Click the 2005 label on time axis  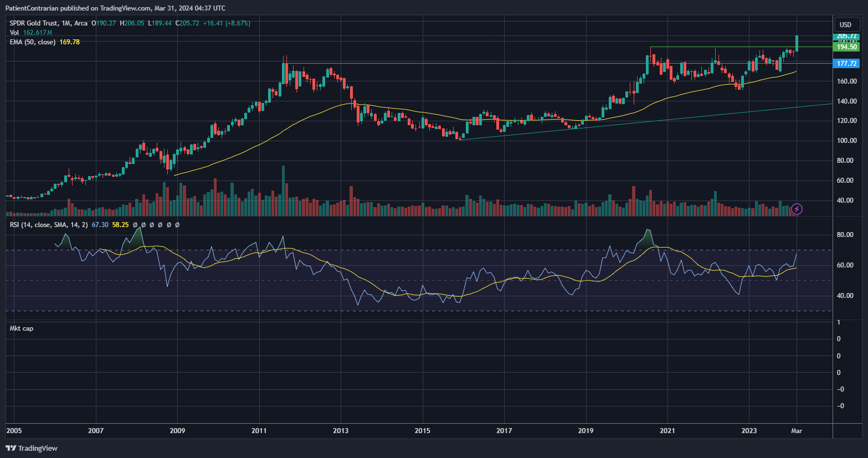click(14, 430)
